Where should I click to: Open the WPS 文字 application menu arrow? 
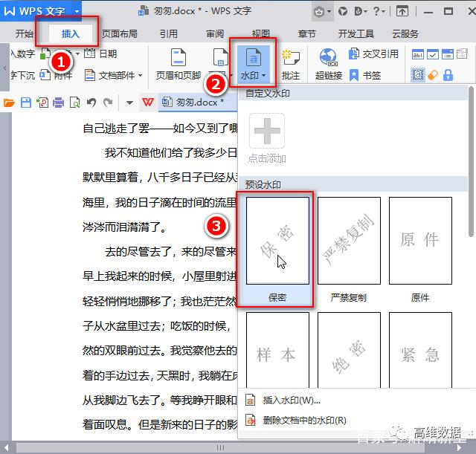pyautogui.click(x=76, y=12)
